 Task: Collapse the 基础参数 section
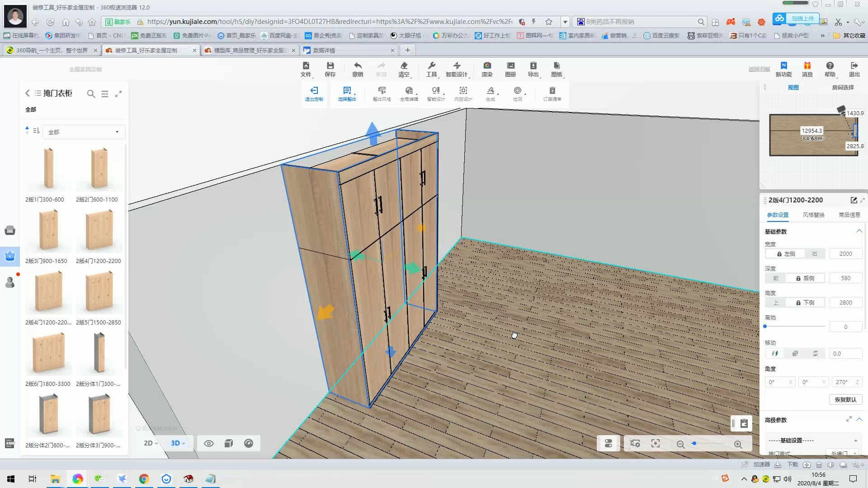[859, 231]
